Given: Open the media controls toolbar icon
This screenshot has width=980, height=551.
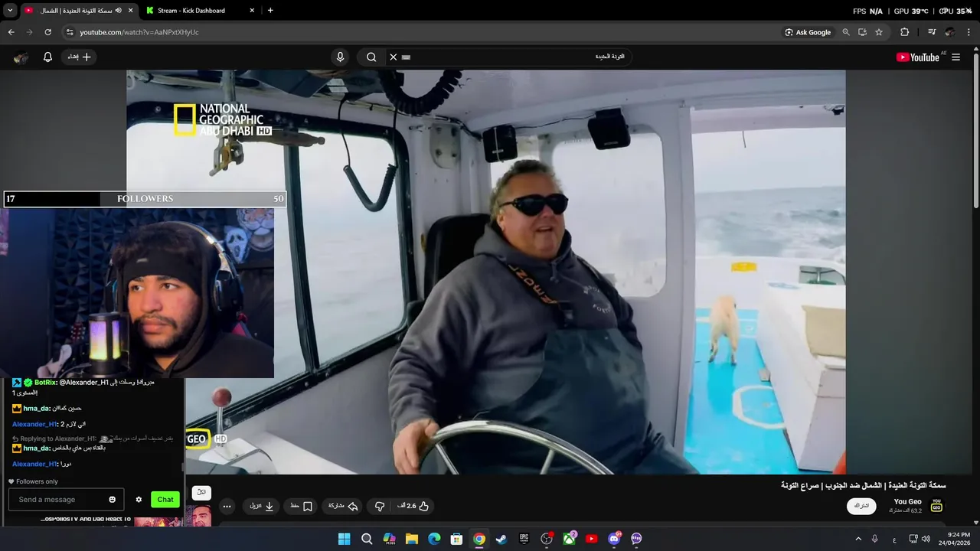Looking at the screenshot, I should point(932,32).
